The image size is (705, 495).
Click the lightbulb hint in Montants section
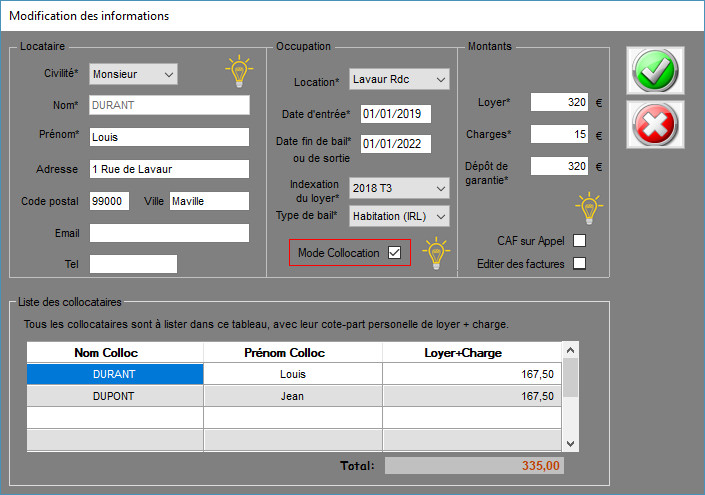pos(589,207)
